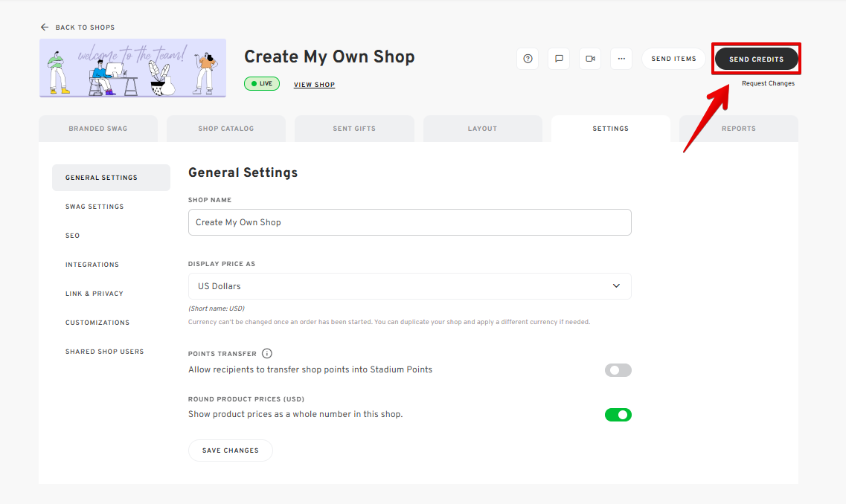Image resolution: width=846 pixels, height=504 pixels.
Task: Click the Points Transfer info icon
Action: click(267, 354)
